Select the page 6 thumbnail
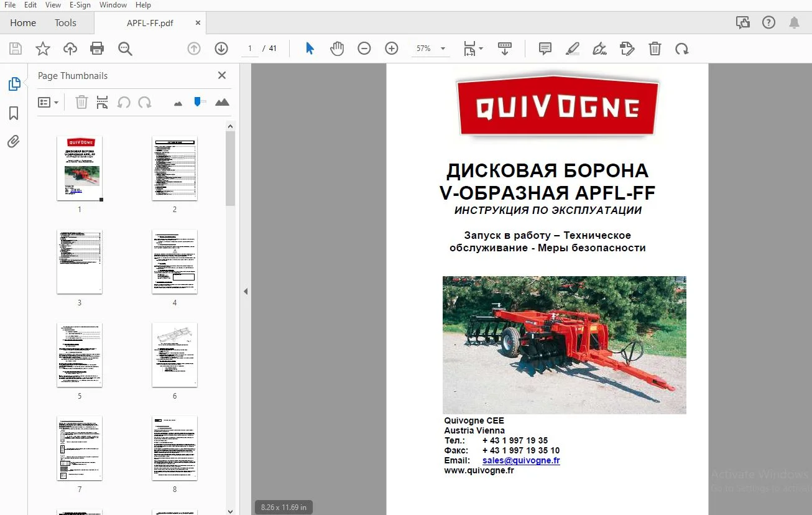Screen dimensions: 812x515 click(x=175, y=355)
